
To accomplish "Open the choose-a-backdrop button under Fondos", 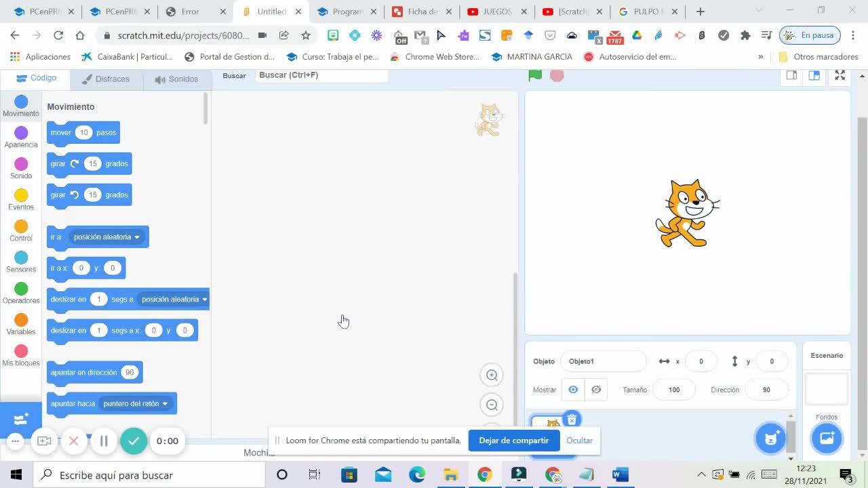I will pos(827,438).
